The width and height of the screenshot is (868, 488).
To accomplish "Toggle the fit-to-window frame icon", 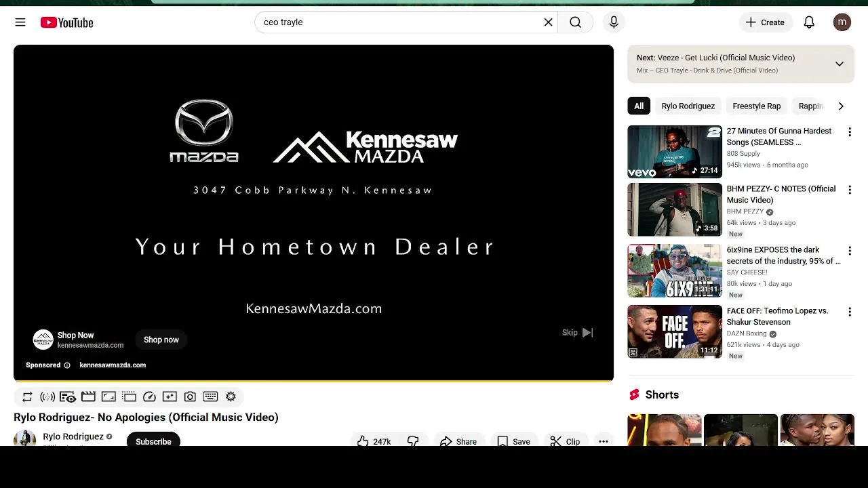I will pos(108,397).
